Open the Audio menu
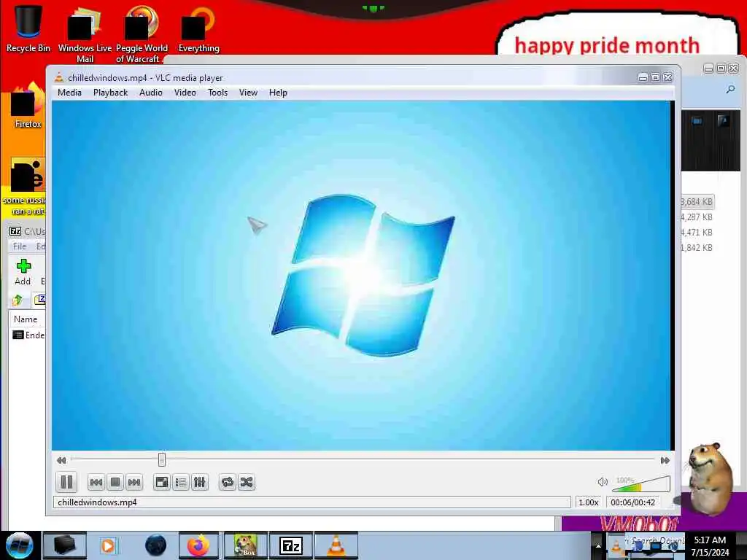 coord(150,93)
